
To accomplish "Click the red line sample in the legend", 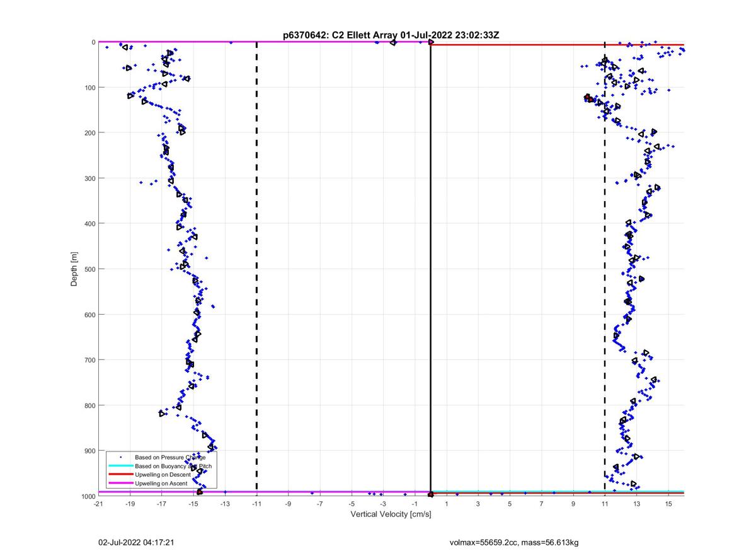I will (x=120, y=474).
